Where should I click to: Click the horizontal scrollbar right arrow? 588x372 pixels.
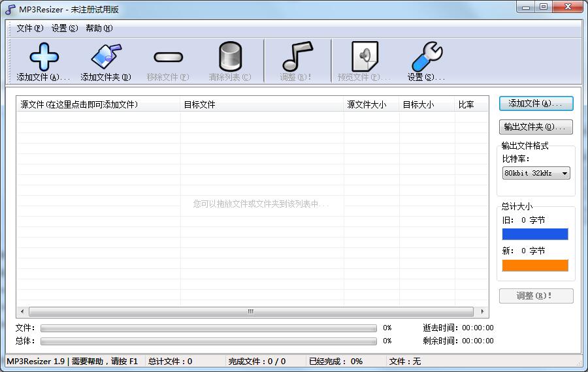[x=483, y=312]
